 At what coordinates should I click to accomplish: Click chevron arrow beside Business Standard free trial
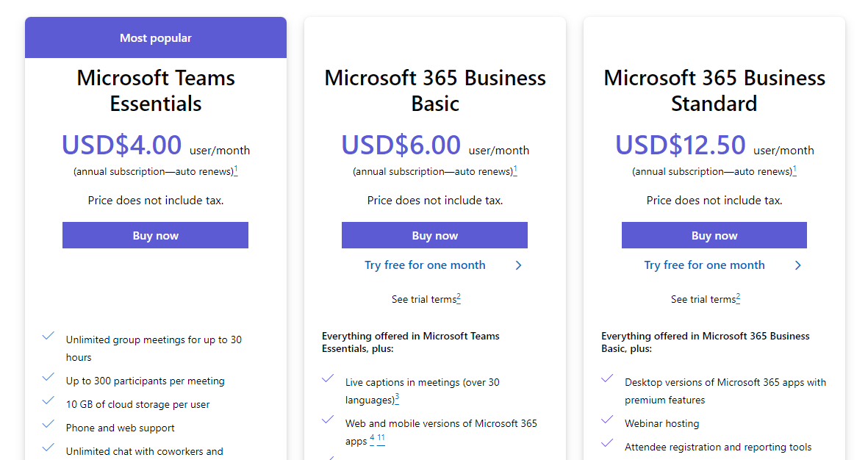pyautogui.click(x=797, y=265)
